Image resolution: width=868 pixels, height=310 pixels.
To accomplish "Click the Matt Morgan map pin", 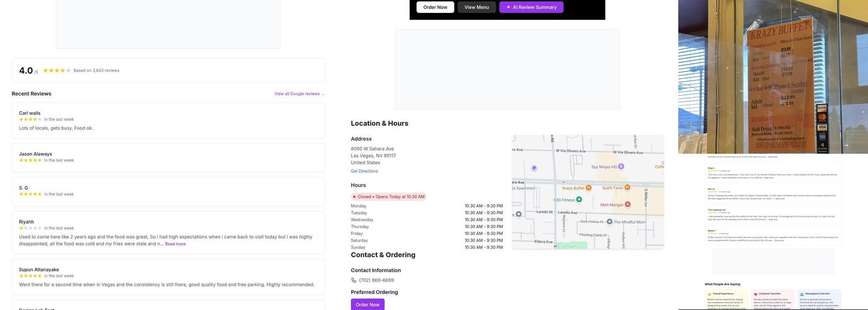I will tap(627, 204).
